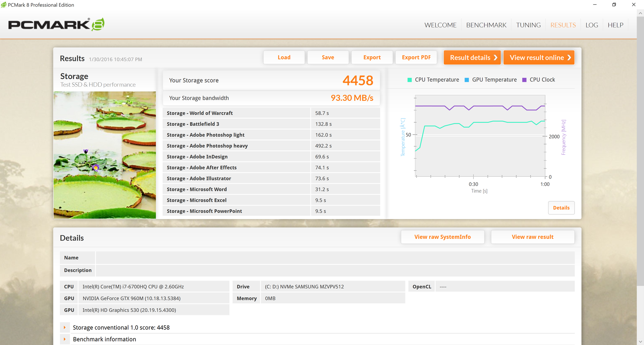Open the Welcome tab
Image resolution: width=644 pixels, height=345 pixels.
click(440, 25)
